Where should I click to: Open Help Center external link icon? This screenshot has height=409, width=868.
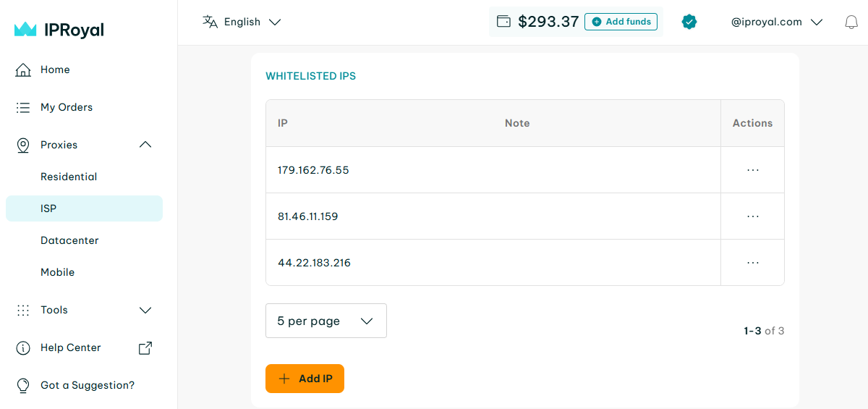click(145, 347)
